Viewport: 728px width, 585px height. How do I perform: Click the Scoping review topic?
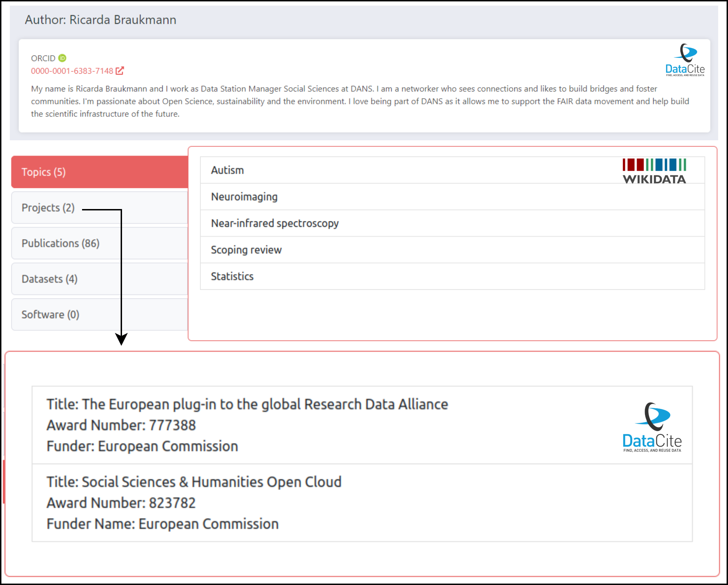point(246,250)
